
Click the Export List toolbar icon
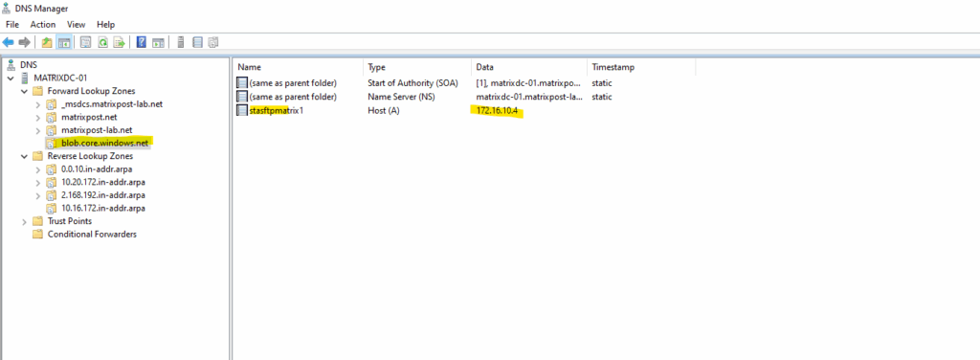[119, 42]
